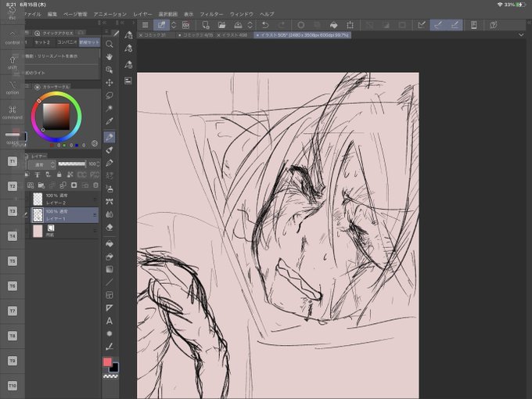Viewport: 532px width, 399px height.
Task: Click the layer opacity stepper arrows
Action: tap(99, 164)
